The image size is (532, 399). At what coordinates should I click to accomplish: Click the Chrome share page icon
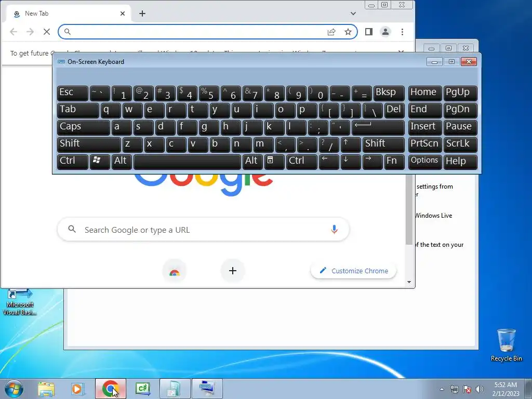pos(331,32)
